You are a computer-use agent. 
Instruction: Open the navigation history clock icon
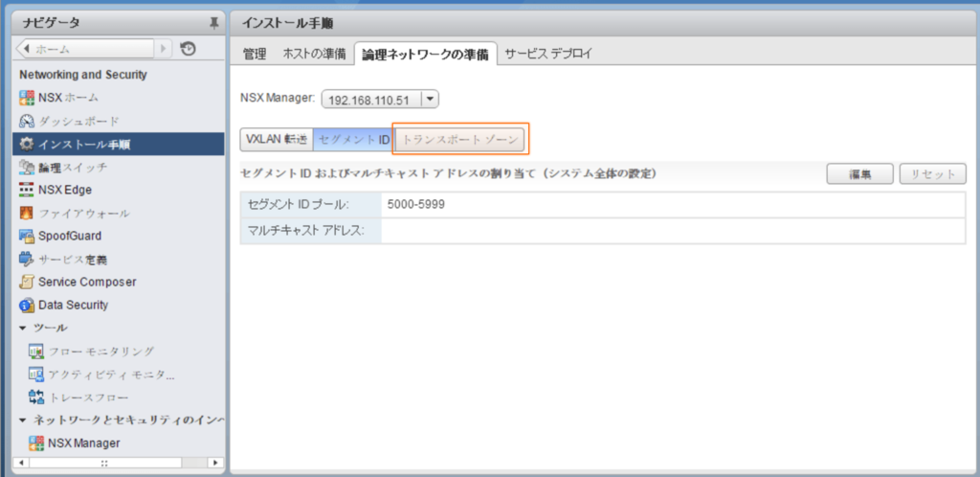(188, 49)
